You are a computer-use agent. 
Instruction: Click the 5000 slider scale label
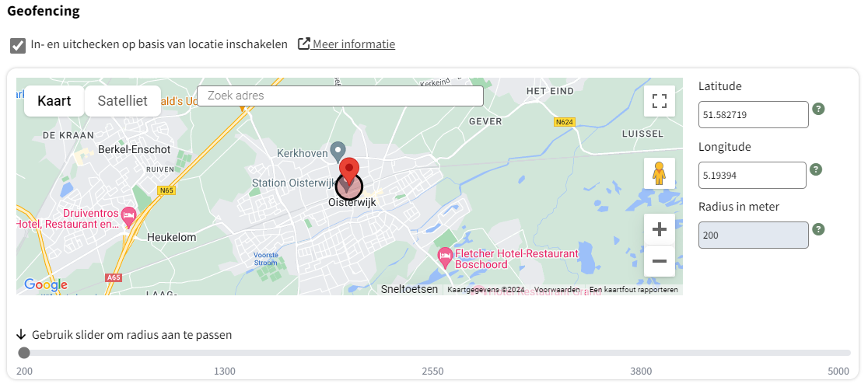tap(838, 371)
